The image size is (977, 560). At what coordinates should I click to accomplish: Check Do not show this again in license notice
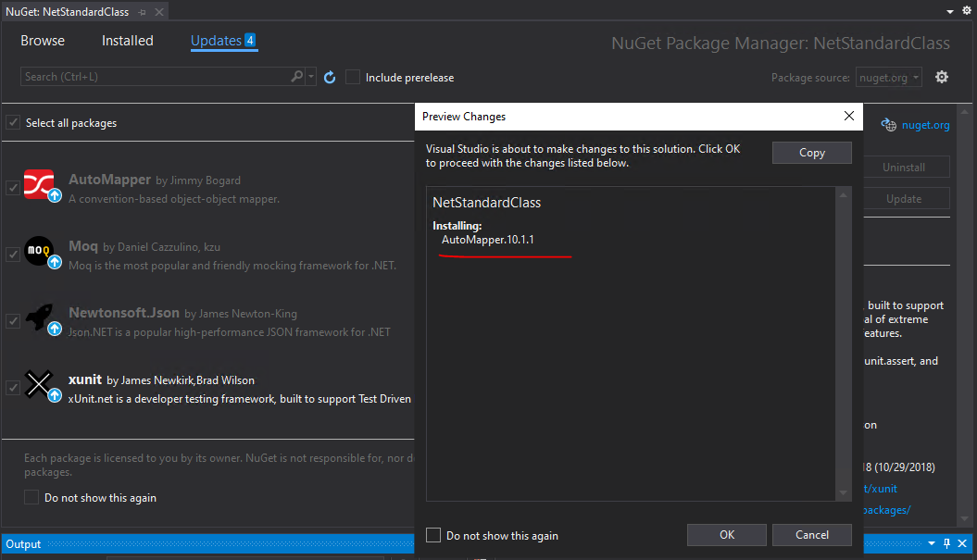tap(31, 497)
